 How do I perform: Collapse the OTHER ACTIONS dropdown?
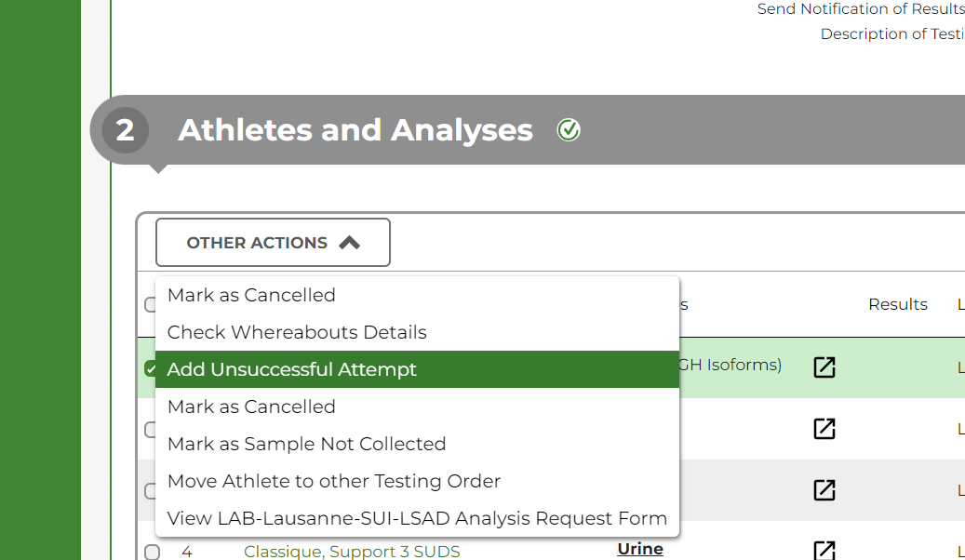tap(273, 243)
